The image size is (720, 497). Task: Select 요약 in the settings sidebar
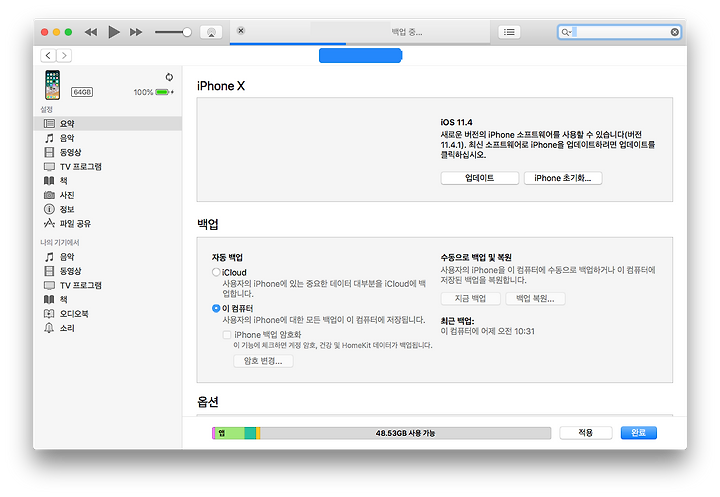(x=108, y=124)
